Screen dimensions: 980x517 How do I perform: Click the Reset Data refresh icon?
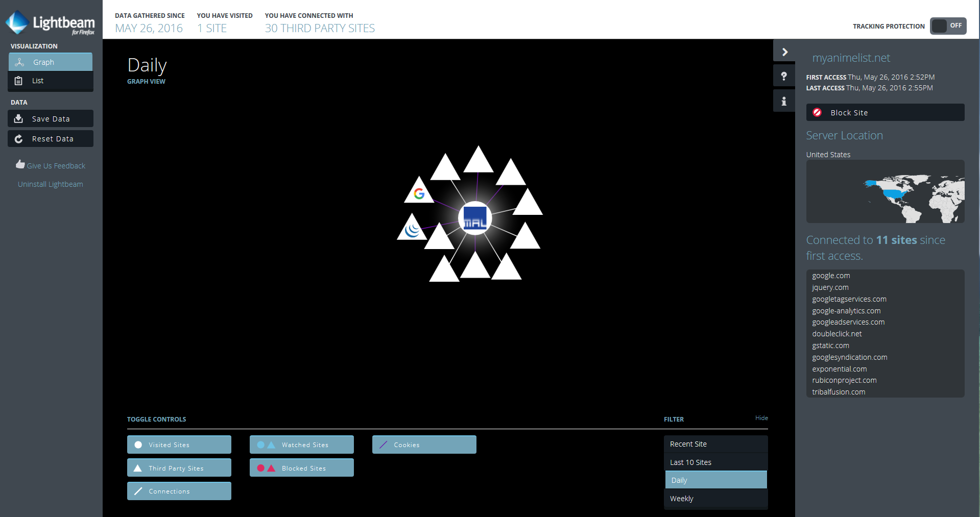(19, 139)
